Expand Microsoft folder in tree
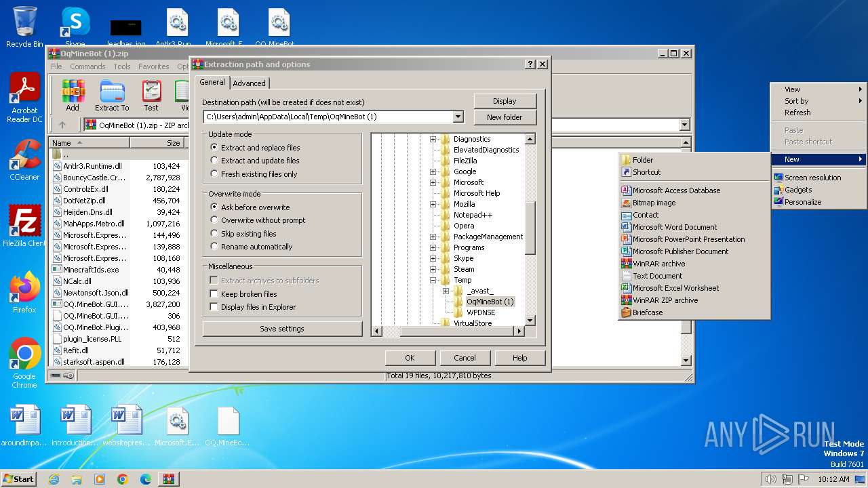The height and width of the screenshot is (488, 868). point(433,182)
